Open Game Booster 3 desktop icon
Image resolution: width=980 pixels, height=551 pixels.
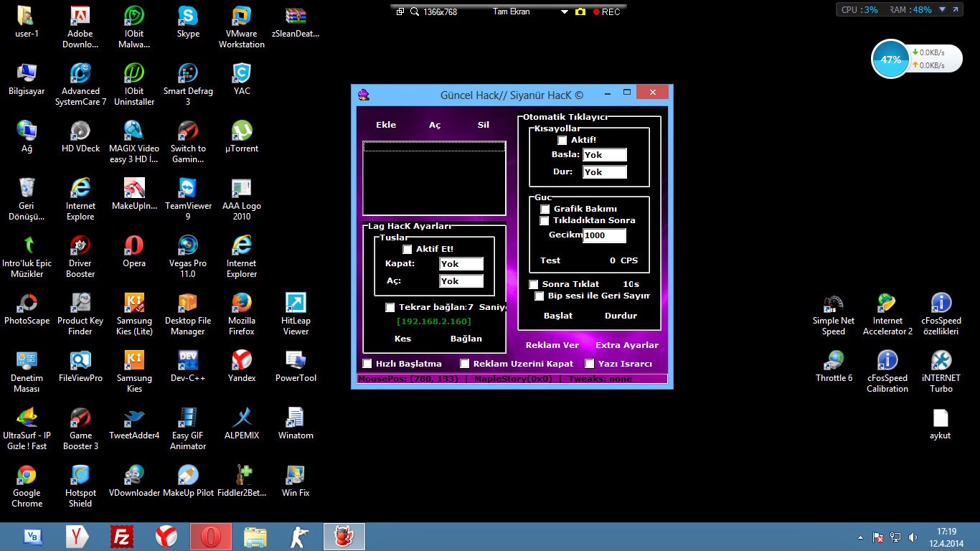[80, 428]
